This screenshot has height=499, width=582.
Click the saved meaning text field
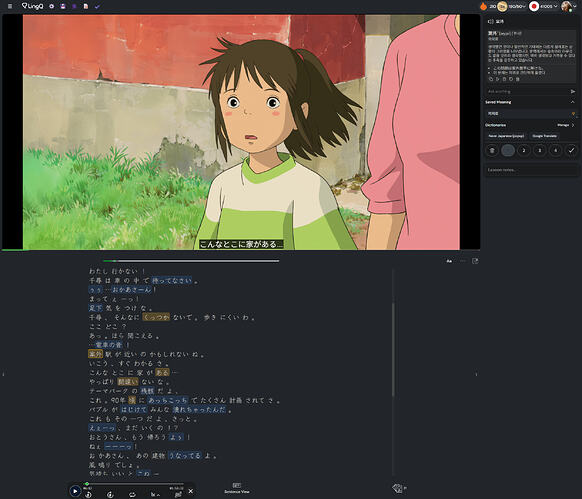(529, 114)
